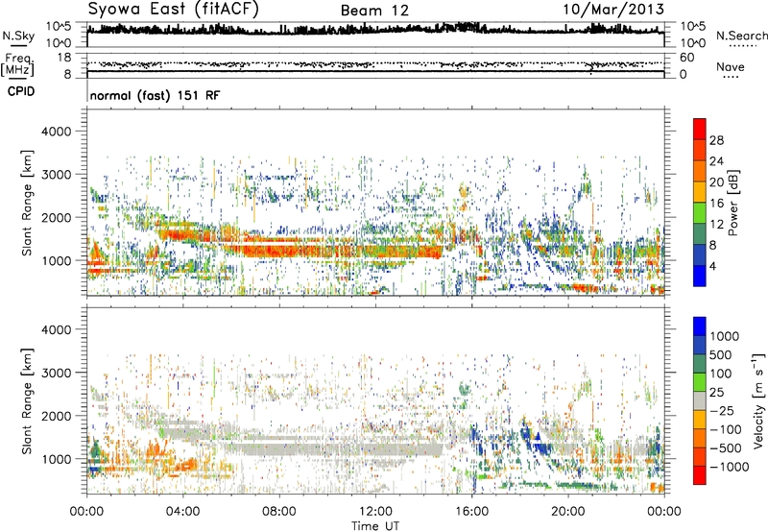Click the '12:00' time tick label
The width and height of the screenshot is (768, 532).
375,512
